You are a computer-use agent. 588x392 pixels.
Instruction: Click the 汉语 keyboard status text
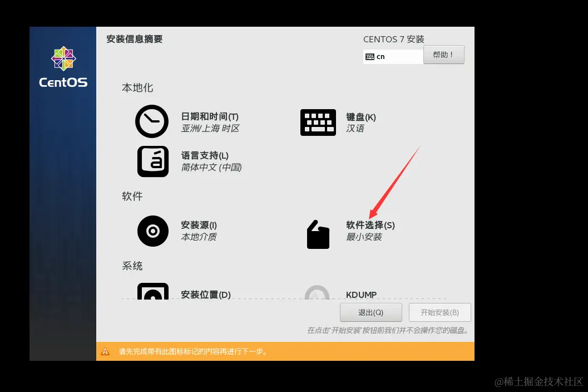[x=355, y=129]
